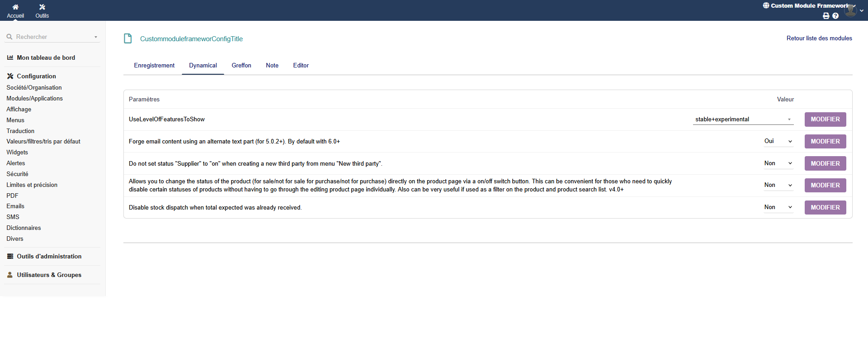
Task: Follow the Retour liste des modules link
Action: 819,38
